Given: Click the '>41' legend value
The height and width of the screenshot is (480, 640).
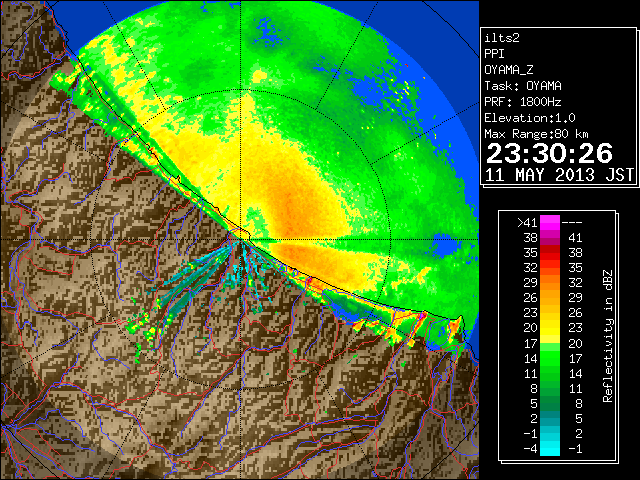Looking at the screenshot, I should (527, 223).
